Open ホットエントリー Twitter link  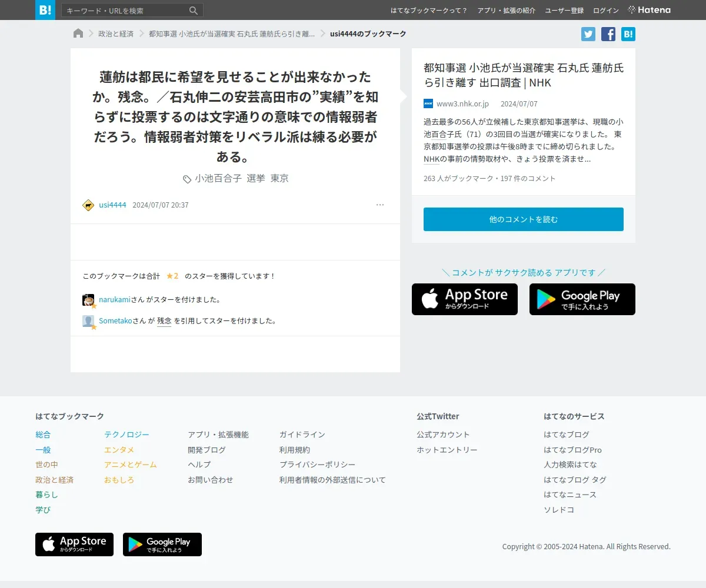(x=447, y=450)
